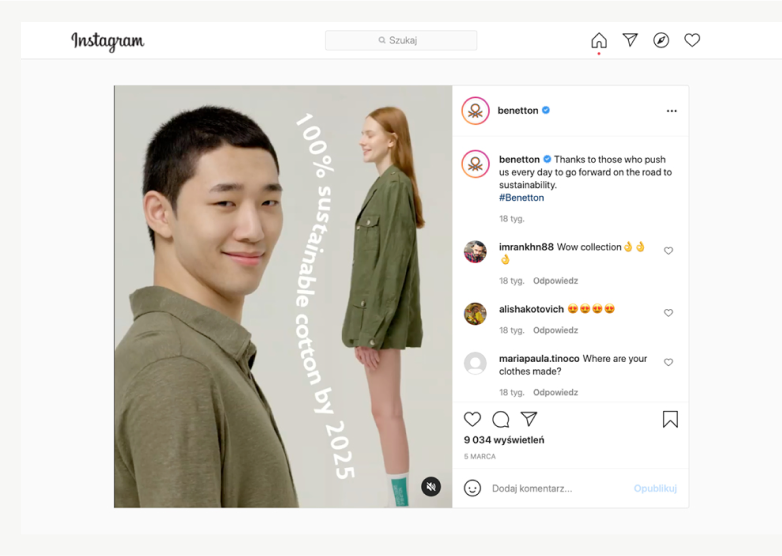
Task: Open the 18 tyg. timestamp on mariapaula.tinoco comment
Action: 512,392
